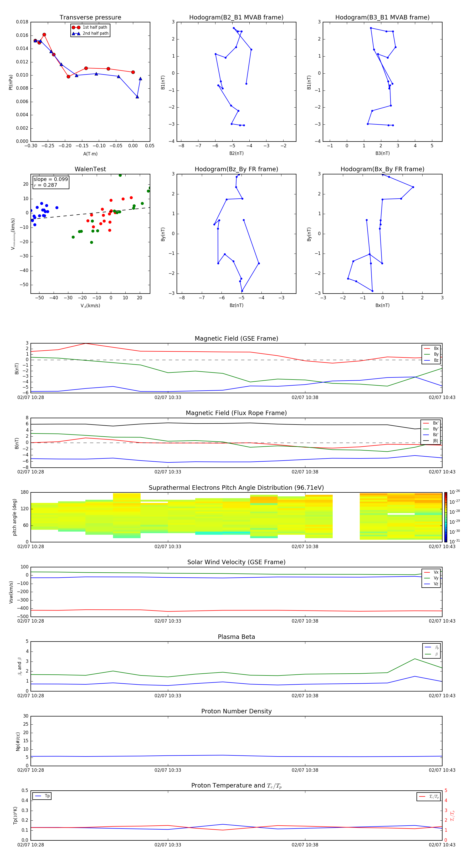Click the 'Transverse pressure' plot title
This screenshot has height=868, width=473.
[90, 18]
